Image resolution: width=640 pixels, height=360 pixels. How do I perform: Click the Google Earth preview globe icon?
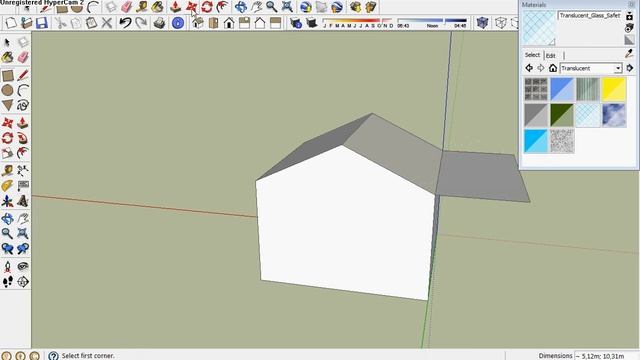click(x=337, y=7)
